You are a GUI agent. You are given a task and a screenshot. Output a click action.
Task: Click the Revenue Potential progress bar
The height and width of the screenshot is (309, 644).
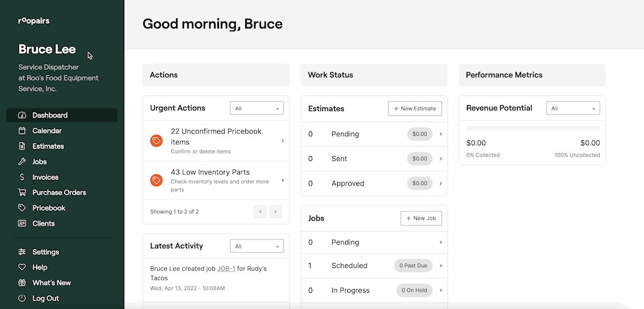pyautogui.click(x=533, y=128)
